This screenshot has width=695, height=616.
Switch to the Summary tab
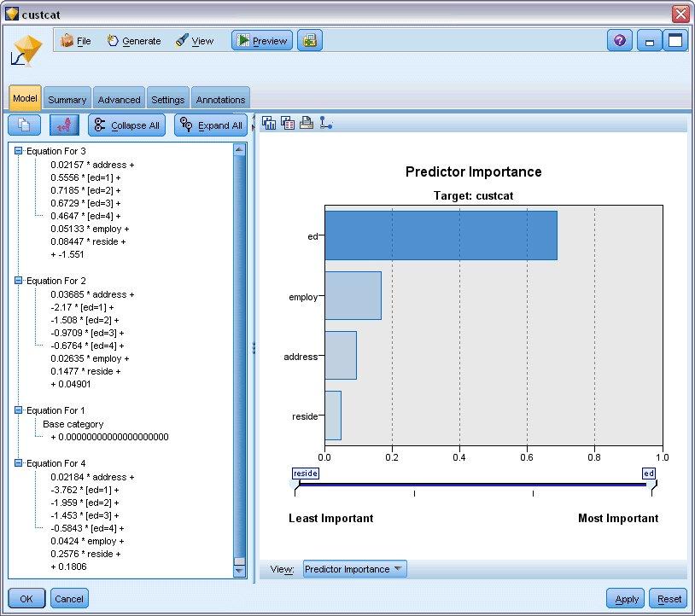point(67,100)
